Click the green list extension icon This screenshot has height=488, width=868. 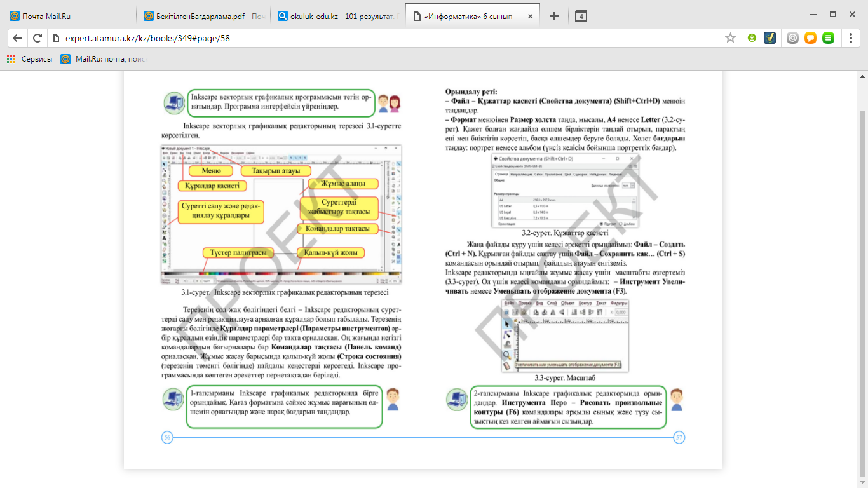coord(828,38)
